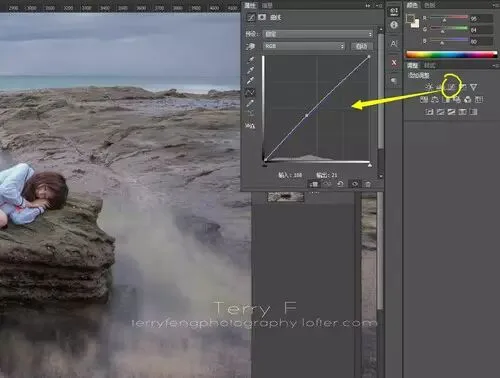This screenshot has height=378, width=500.
Task: Open the Properties panel flyout menu
Action: tap(379, 6)
